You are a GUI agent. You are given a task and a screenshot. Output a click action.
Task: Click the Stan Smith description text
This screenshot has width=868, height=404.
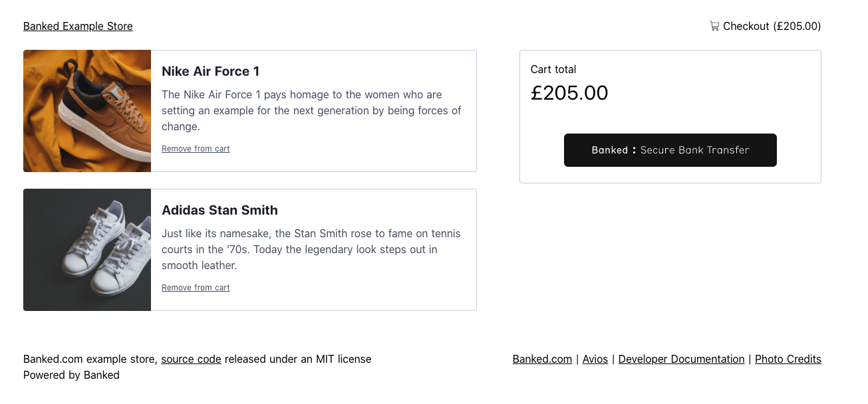311,249
